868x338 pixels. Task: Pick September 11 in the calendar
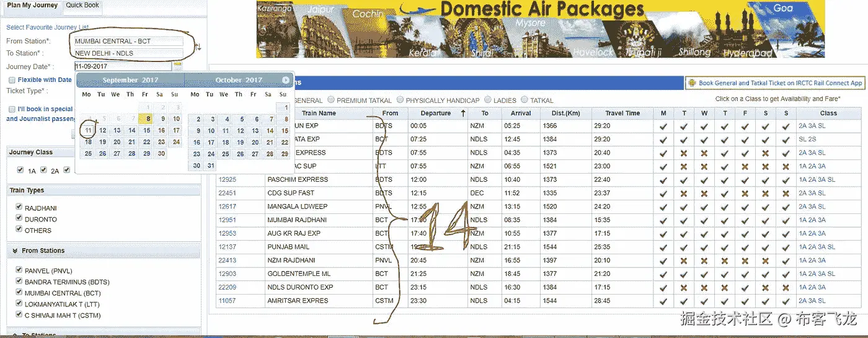(88, 130)
